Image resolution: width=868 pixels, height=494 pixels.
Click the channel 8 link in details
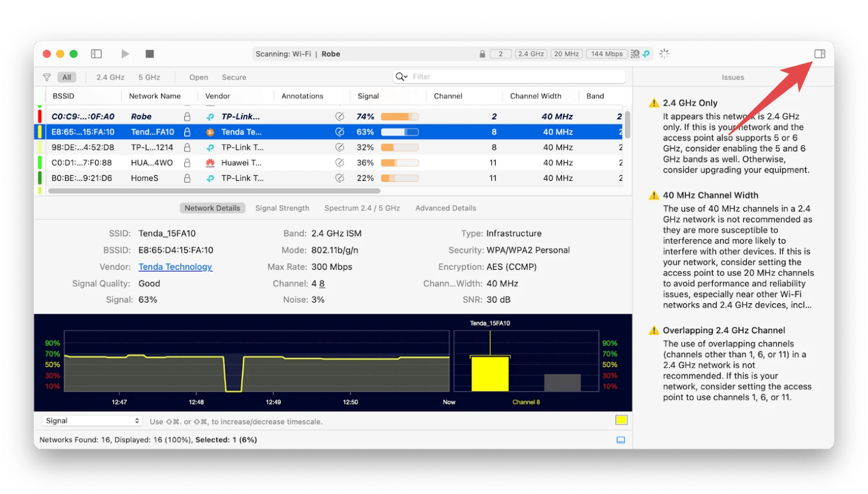[322, 284]
